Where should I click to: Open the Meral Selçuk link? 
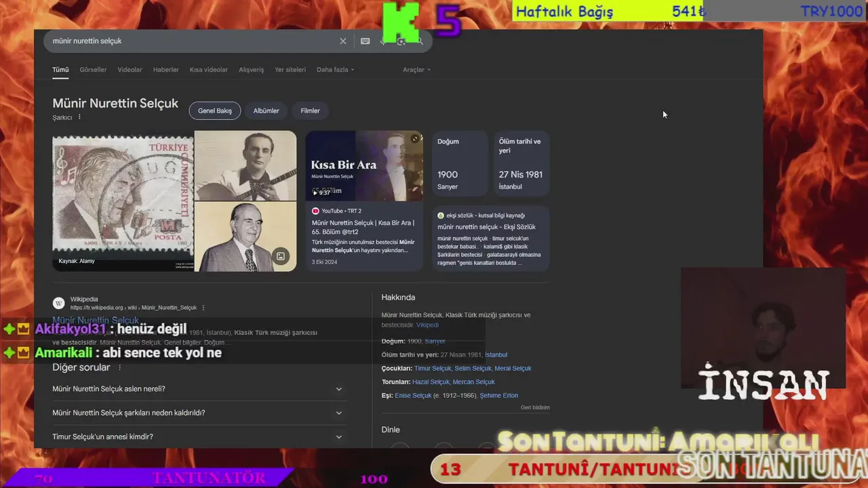(513, 369)
